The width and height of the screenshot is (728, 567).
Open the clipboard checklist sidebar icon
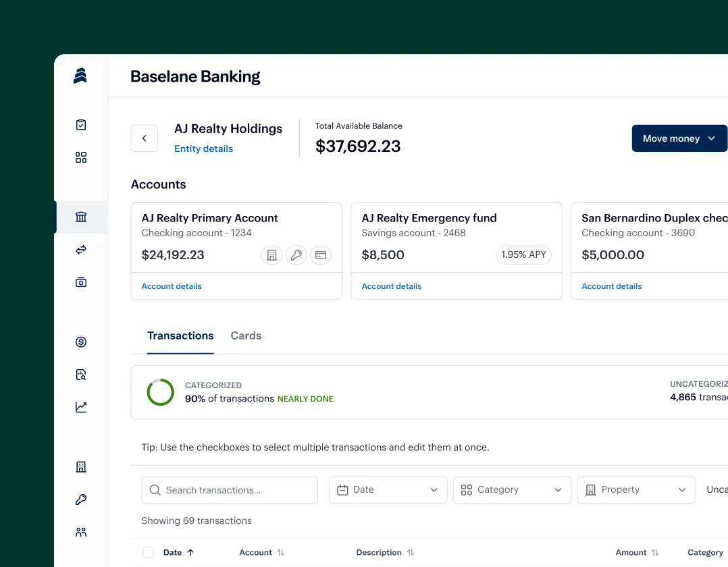tap(81, 125)
